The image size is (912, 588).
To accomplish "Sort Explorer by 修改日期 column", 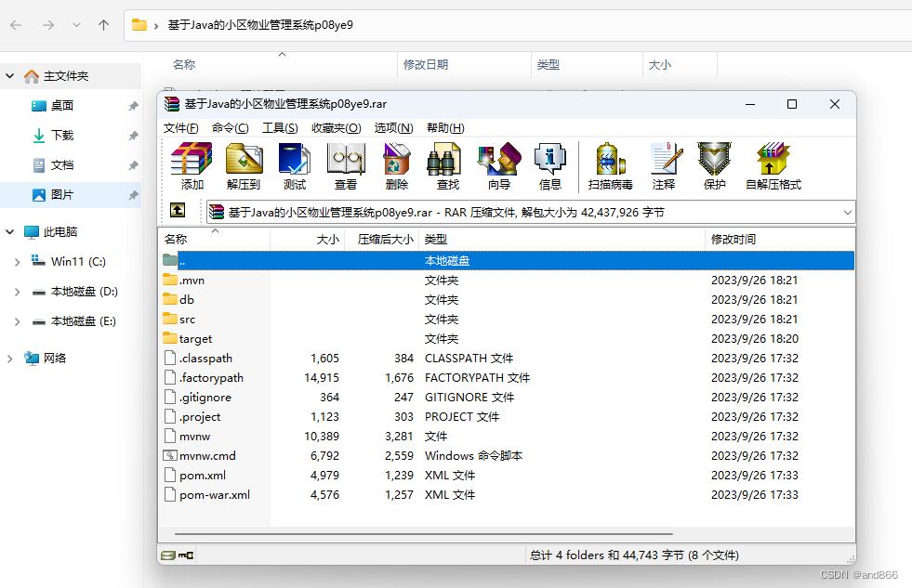I will pyautogui.click(x=464, y=64).
